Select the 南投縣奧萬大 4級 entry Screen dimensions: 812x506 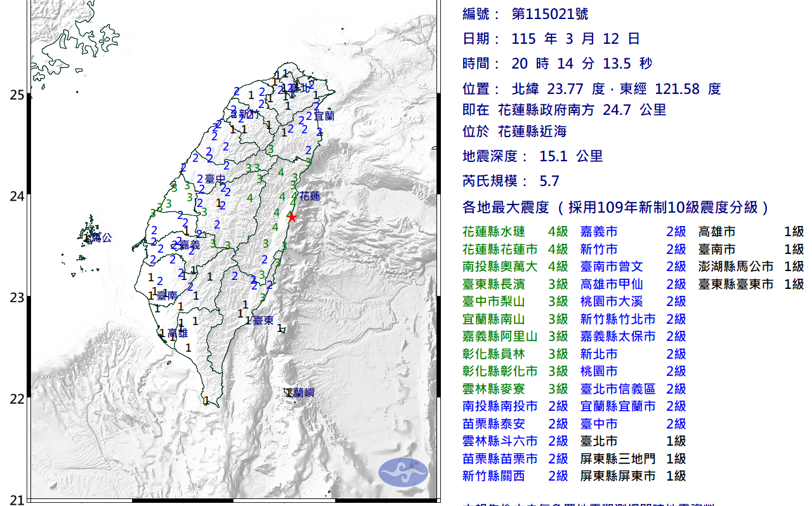point(515,267)
